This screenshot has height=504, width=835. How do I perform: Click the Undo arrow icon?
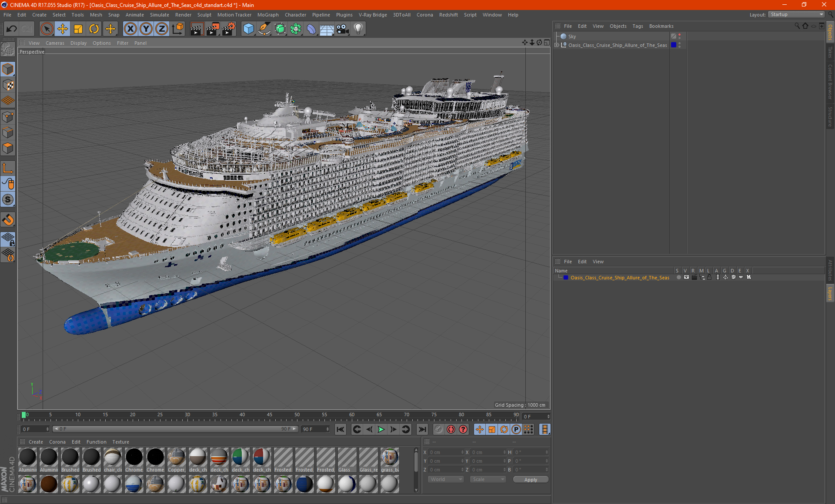tap(12, 29)
